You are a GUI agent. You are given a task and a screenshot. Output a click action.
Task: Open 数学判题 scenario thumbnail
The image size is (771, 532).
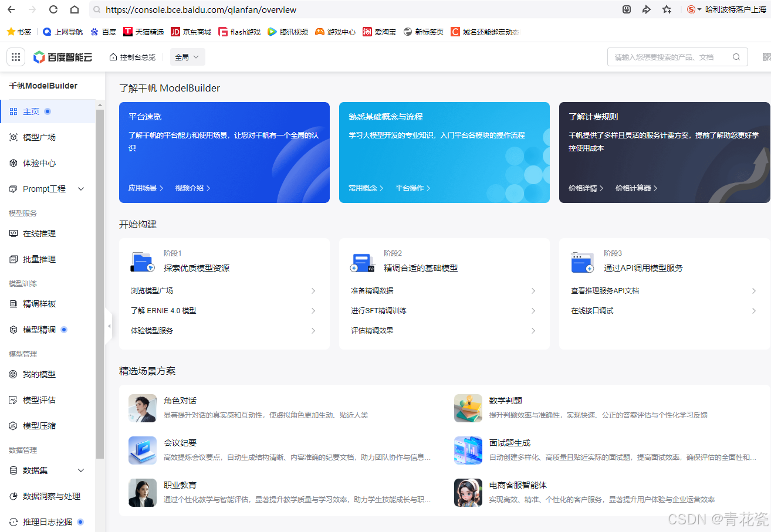pos(468,408)
